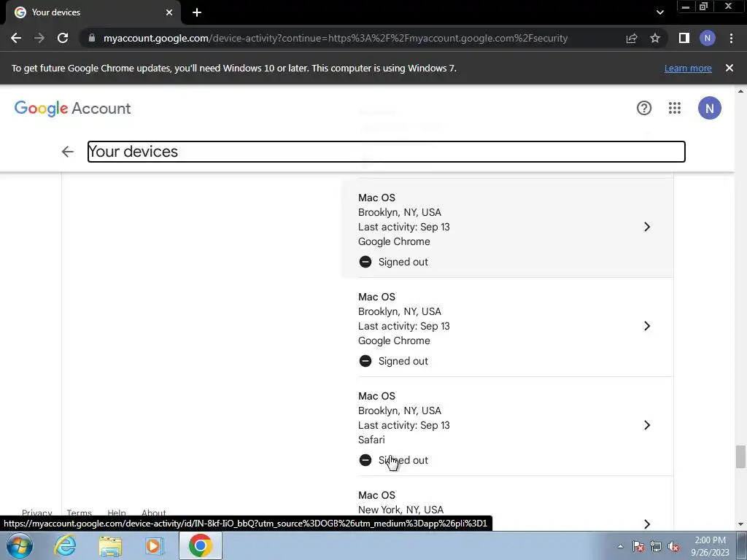
Task: Open Chrome three-dot menu
Action: click(731, 38)
